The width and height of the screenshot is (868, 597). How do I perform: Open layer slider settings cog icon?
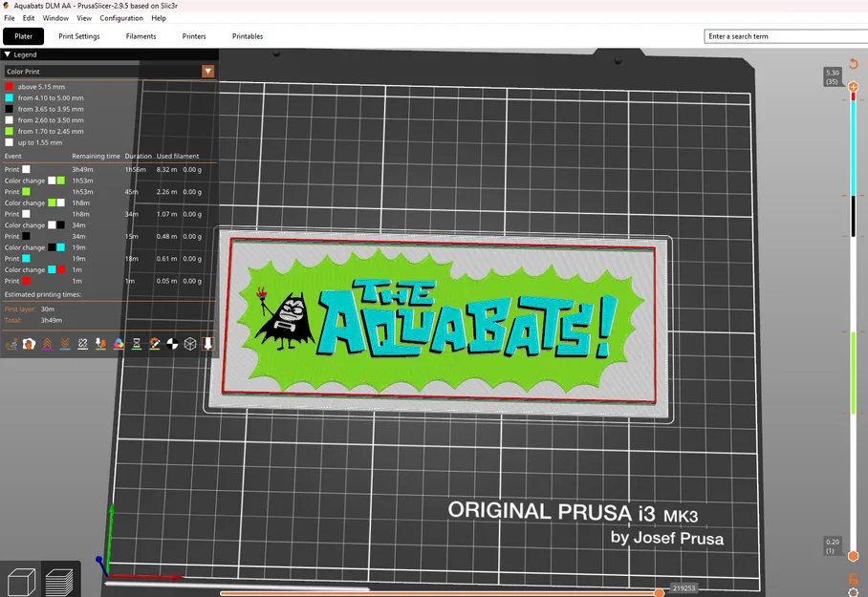(853, 592)
